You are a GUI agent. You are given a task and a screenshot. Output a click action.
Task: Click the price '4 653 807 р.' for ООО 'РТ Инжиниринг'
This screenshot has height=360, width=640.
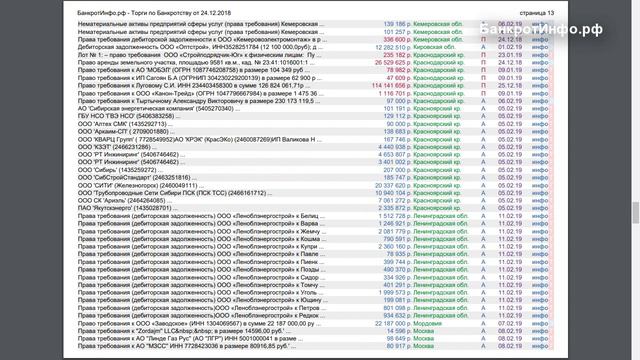pyautogui.click(x=395, y=155)
